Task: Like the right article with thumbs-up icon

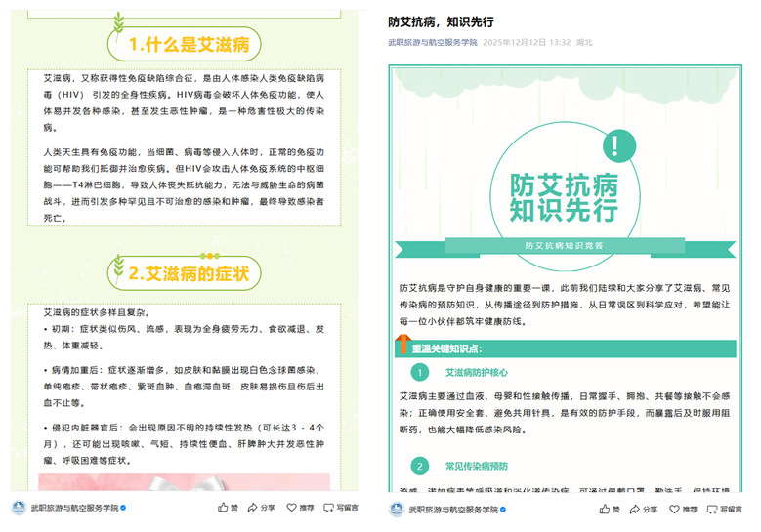Action: click(606, 509)
